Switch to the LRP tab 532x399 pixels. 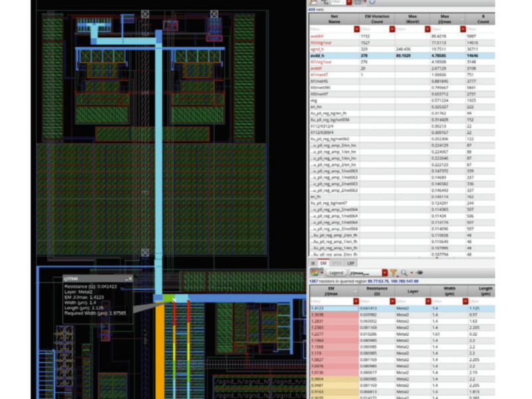point(352,262)
